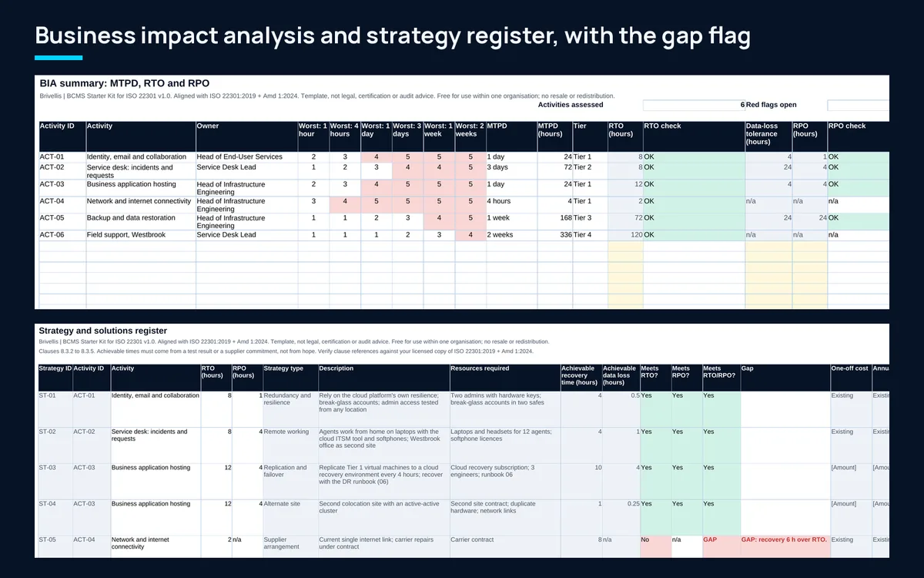The width and height of the screenshot is (924, 578).
Task: Click the 'Worst: 2 weeks' column header
Action: [470, 136]
